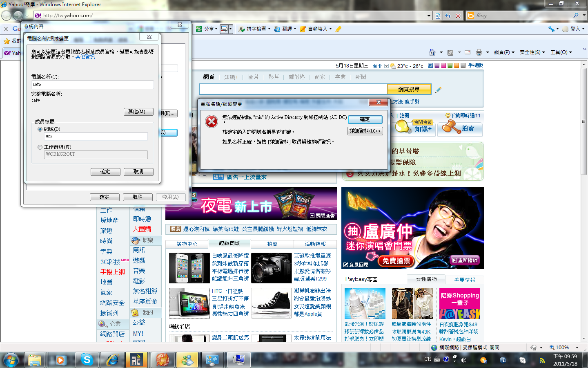Select the 新聞 search tab
The image size is (588, 368).
(361, 77)
